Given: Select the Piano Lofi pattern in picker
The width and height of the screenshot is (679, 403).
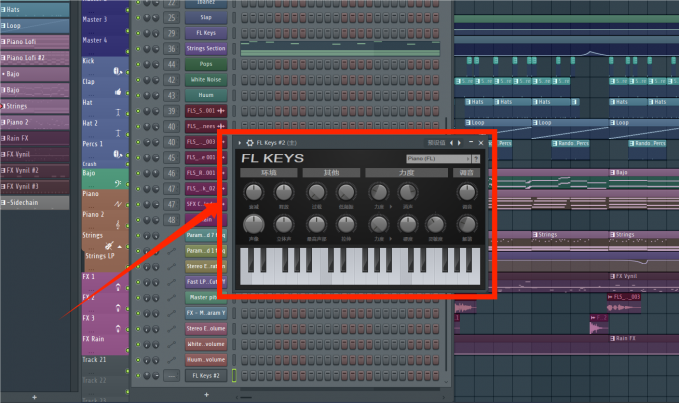Looking at the screenshot, I should (35, 42).
